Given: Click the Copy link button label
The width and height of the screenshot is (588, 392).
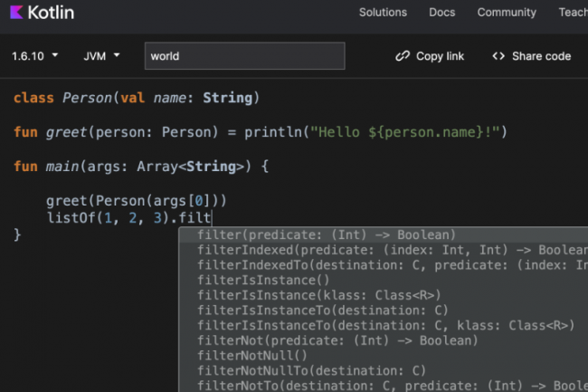Looking at the screenshot, I should pos(440,56).
